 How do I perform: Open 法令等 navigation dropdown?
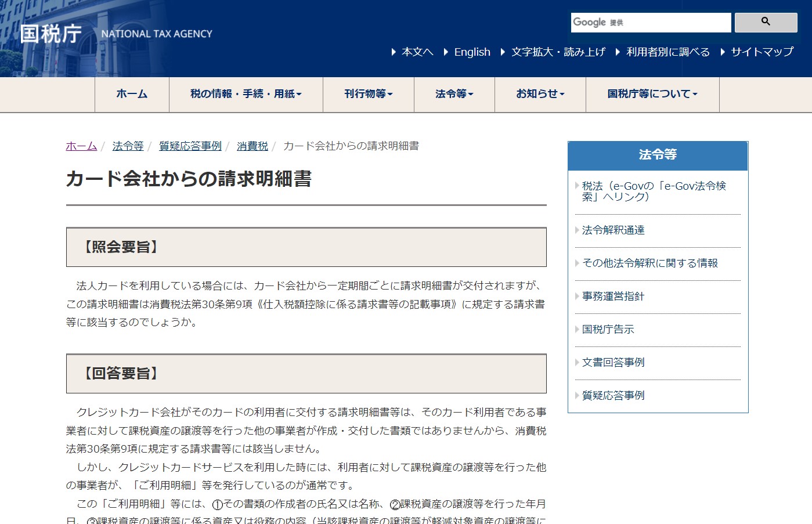click(x=454, y=94)
